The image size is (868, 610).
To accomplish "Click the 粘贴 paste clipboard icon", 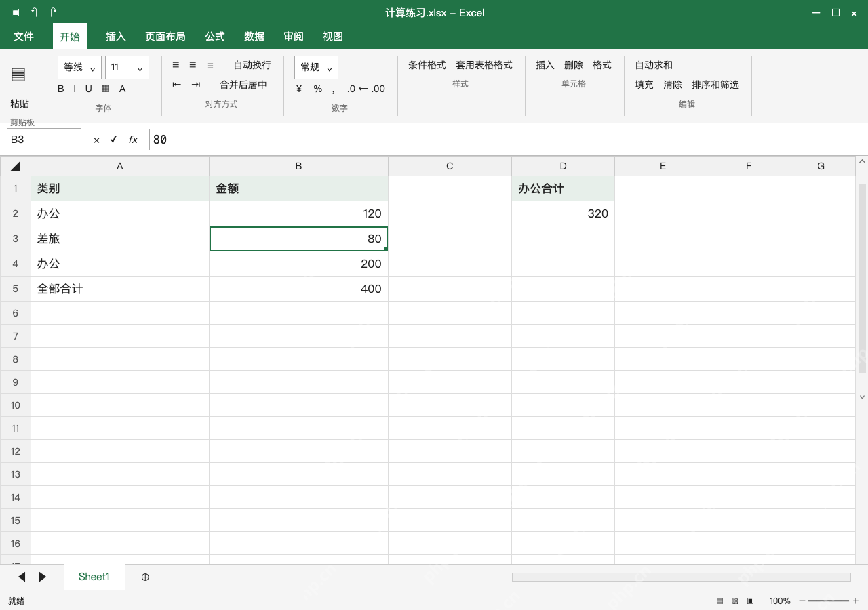I will tap(19, 75).
